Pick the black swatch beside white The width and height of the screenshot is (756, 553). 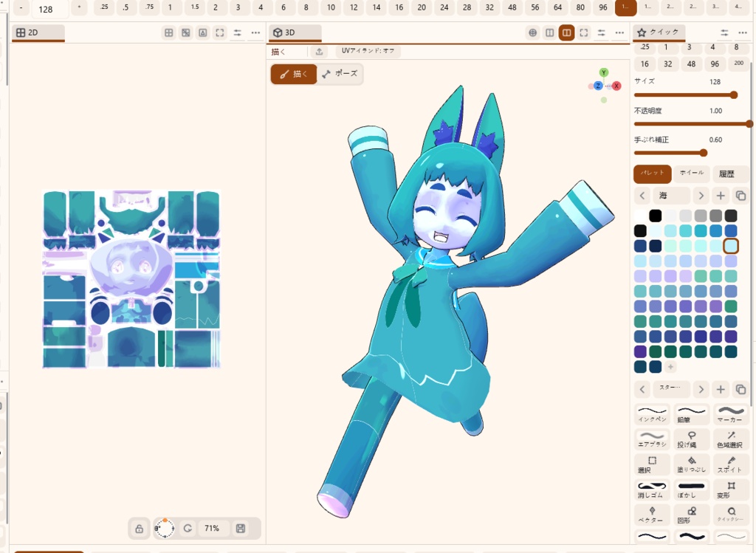click(x=656, y=216)
